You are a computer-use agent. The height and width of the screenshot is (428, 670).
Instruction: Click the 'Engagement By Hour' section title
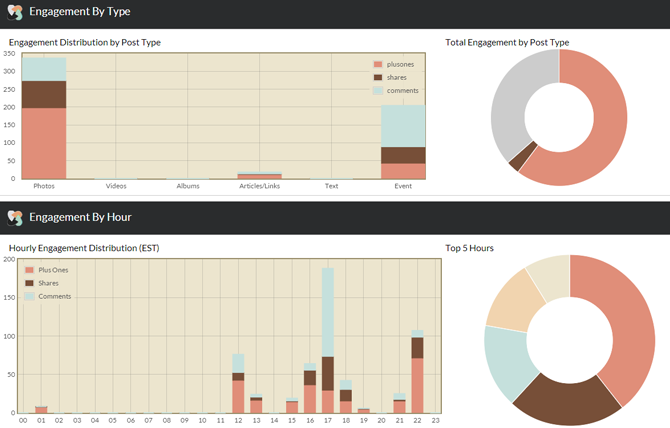(80, 217)
